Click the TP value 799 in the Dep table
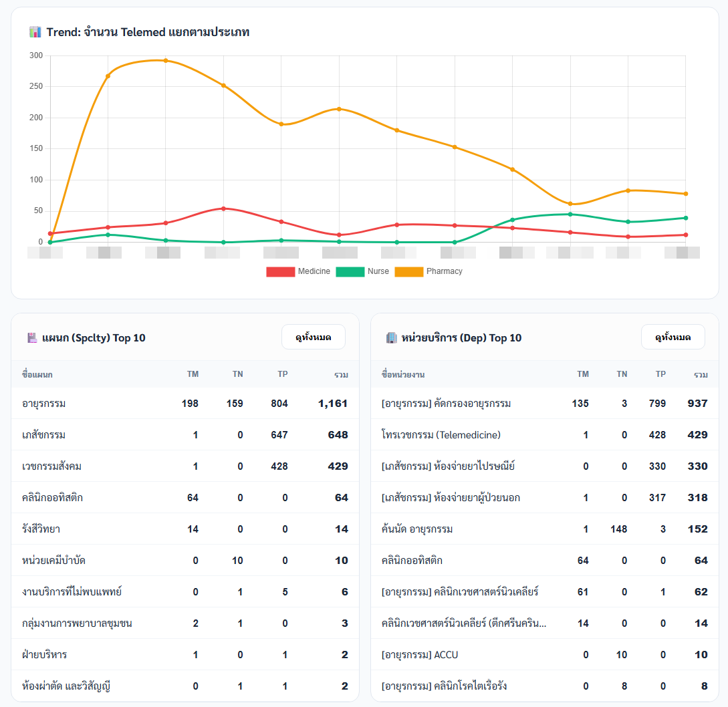Viewport: 728px width, 707px height. coord(657,404)
